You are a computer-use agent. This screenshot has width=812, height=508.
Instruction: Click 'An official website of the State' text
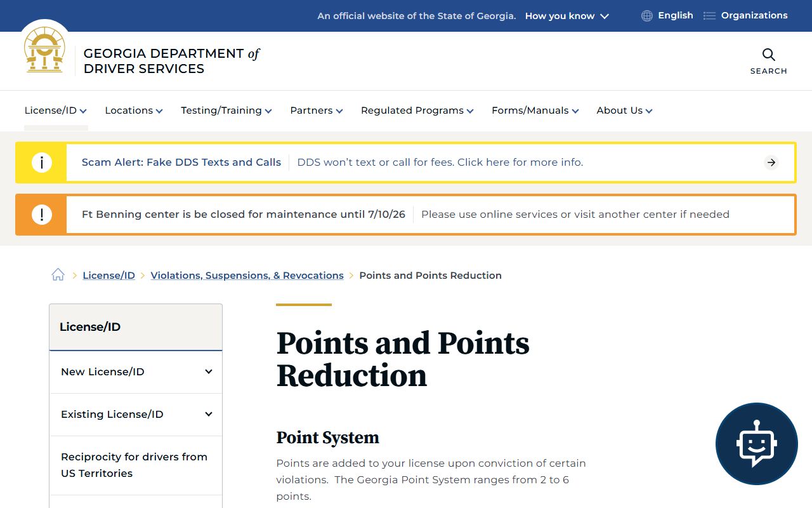click(x=417, y=16)
